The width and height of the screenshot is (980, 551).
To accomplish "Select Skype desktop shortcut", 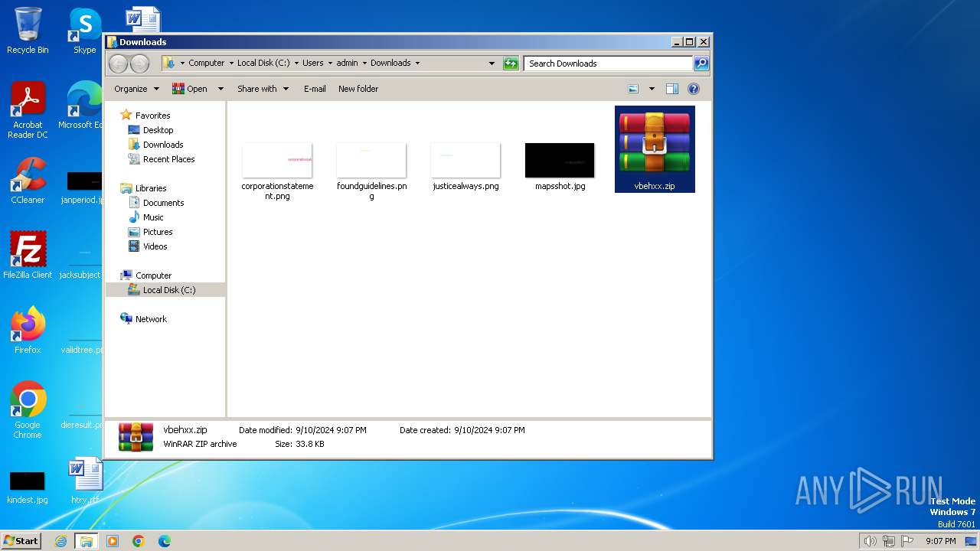I will 85,31.
